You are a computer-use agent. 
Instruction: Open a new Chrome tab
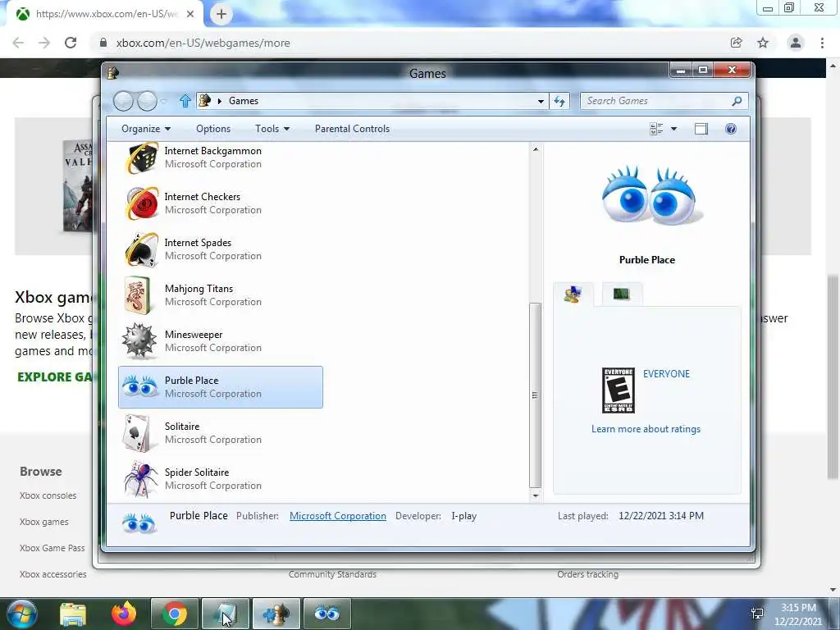221,14
